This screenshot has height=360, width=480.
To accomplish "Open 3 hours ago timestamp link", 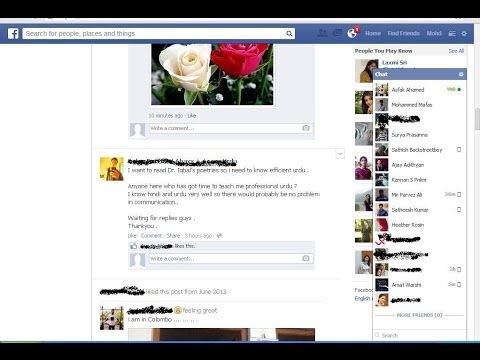I will [198, 236].
